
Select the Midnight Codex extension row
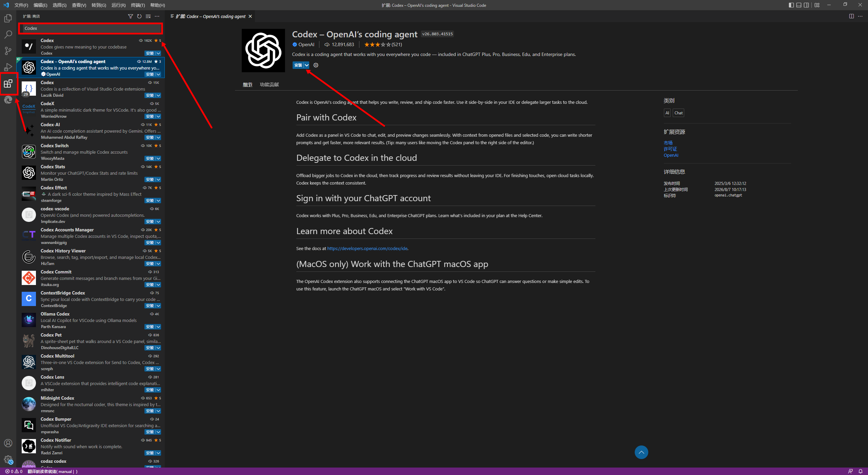click(91, 404)
